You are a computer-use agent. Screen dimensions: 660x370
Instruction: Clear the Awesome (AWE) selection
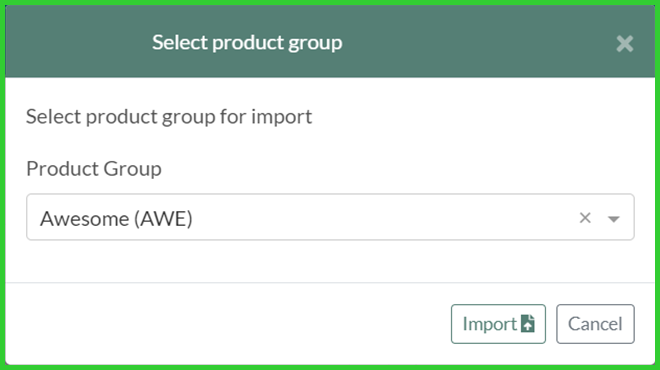point(585,218)
